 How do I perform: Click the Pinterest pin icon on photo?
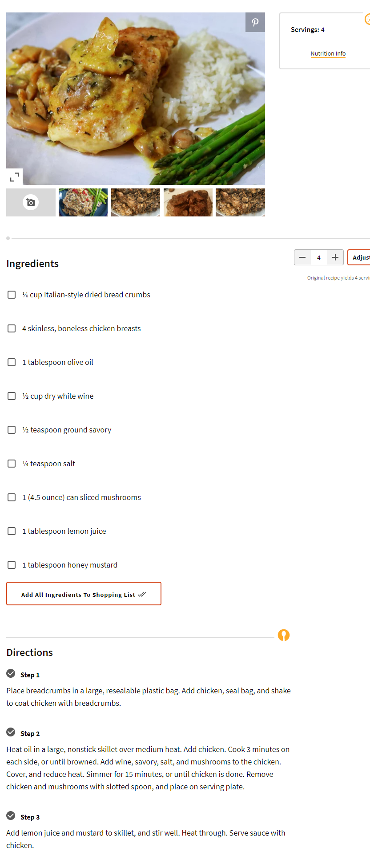pos(255,22)
